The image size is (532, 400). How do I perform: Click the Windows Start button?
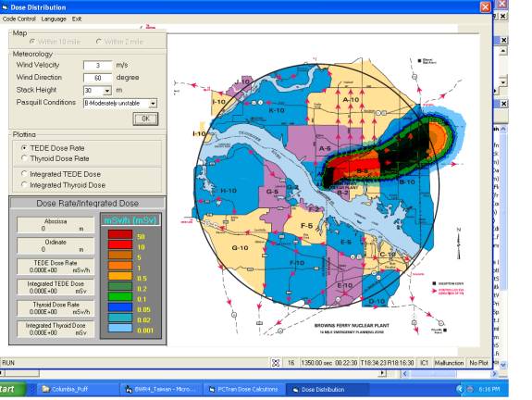(x=12, y=389)
